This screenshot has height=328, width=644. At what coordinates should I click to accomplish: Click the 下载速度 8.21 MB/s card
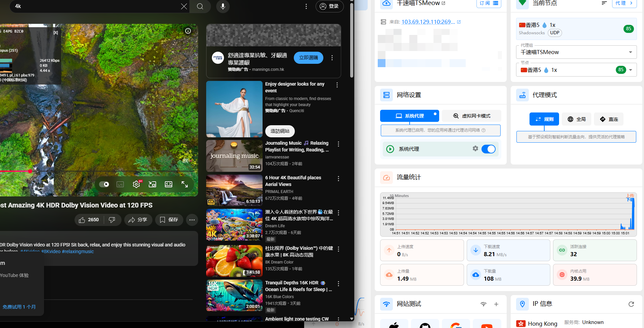click(508, 250)
